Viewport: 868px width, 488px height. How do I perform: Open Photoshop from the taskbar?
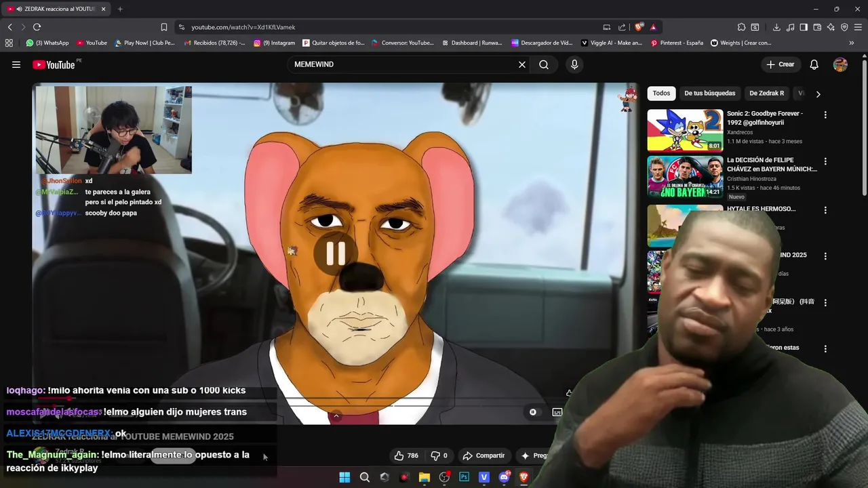[x=464, y=477]
